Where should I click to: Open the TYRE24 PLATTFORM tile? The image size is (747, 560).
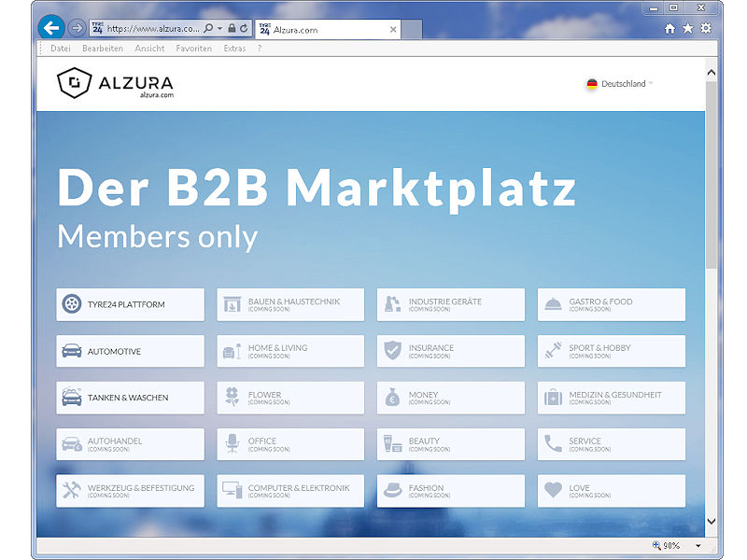click(130, 304)
